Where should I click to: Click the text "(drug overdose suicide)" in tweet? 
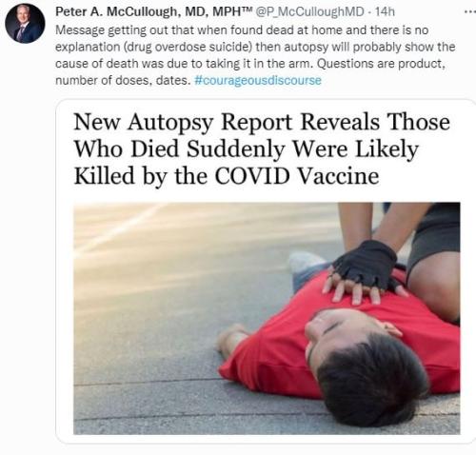187,47
